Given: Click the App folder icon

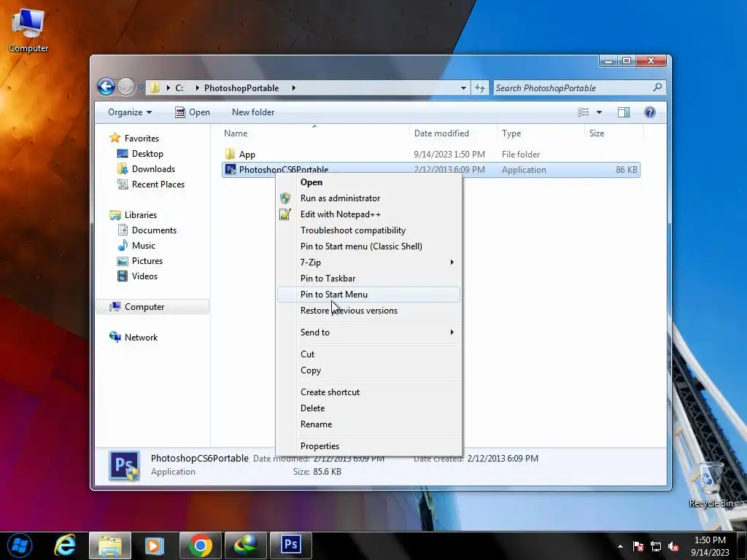Looking at the screenshot, I should [230, 154].
